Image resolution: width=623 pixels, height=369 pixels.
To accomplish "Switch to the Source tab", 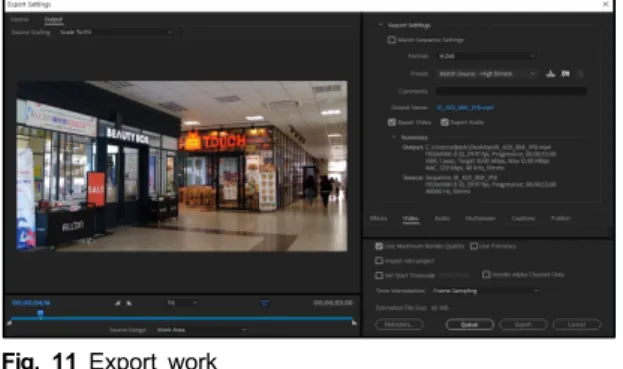I will click(x=19, y=19).
